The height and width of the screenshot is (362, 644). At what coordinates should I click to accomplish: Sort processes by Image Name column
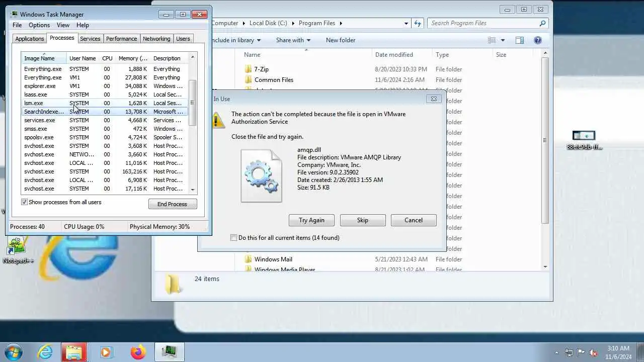coord(43,58)
